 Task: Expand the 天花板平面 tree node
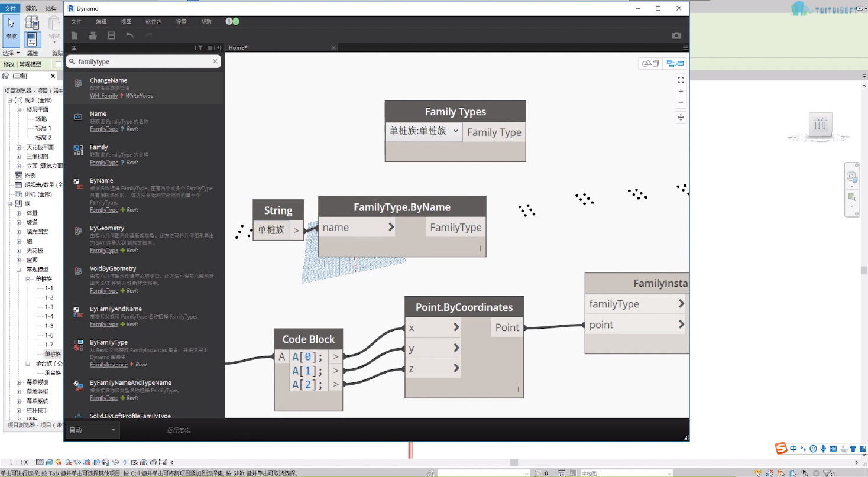[19, 147]
